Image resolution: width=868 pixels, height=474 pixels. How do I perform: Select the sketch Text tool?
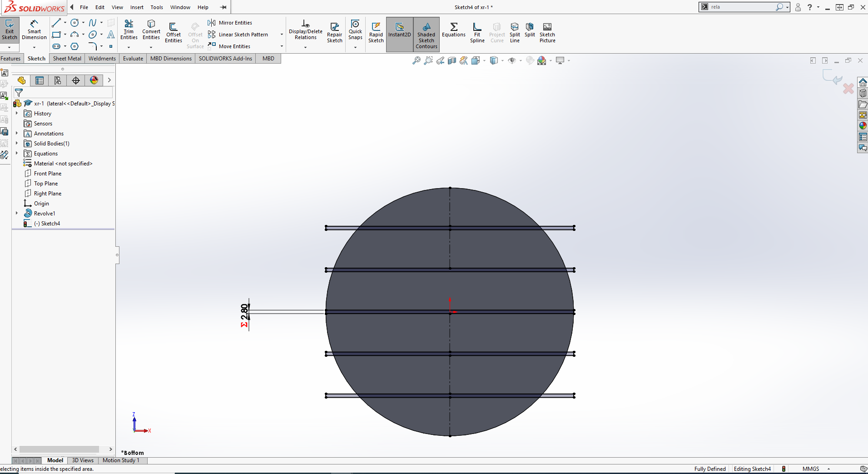[111, 35]
